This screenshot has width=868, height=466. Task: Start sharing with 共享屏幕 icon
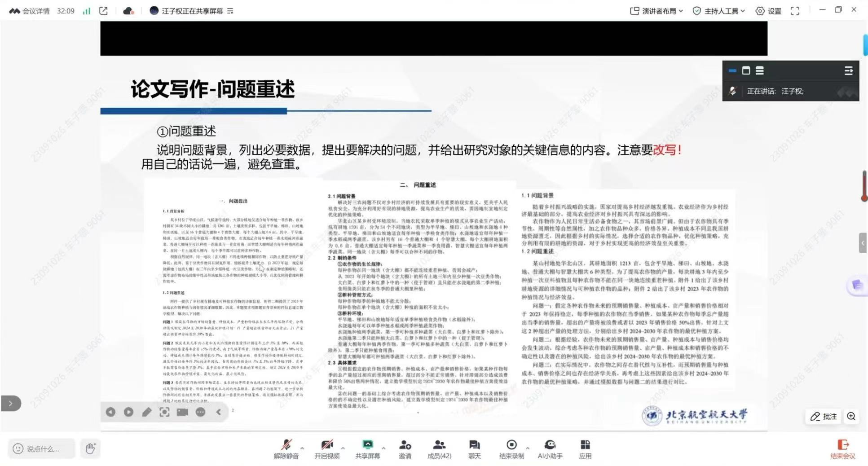(367, 445)
